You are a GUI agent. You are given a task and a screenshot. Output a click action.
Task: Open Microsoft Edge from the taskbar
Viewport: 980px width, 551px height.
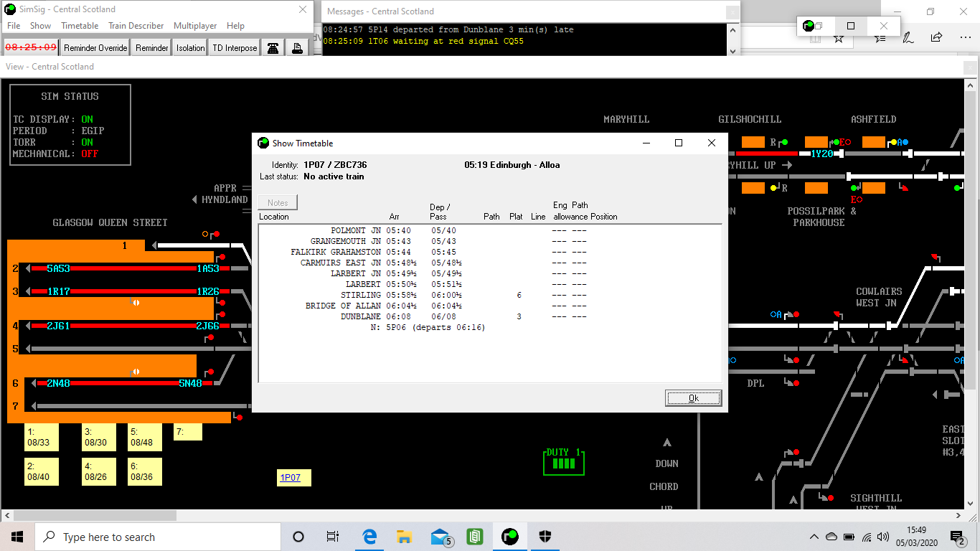tap(369, 537)
